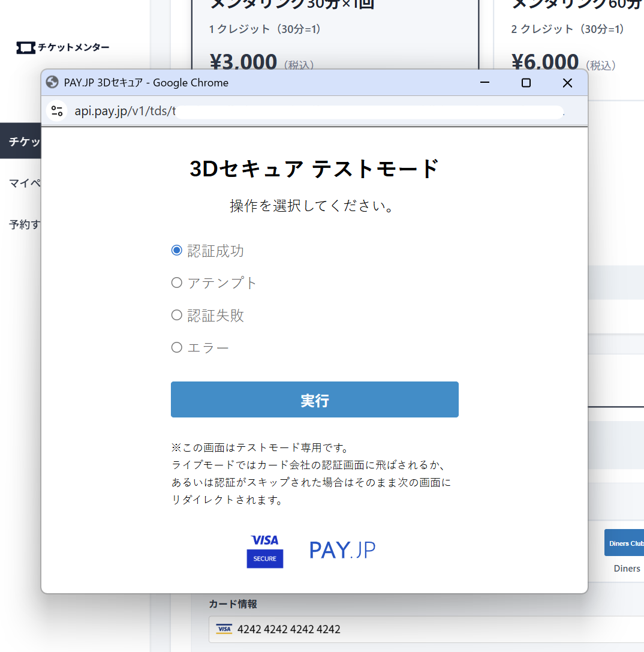
Task: Click the card number field 4242 4242 4242 4242
Action: tap(426, 629)
